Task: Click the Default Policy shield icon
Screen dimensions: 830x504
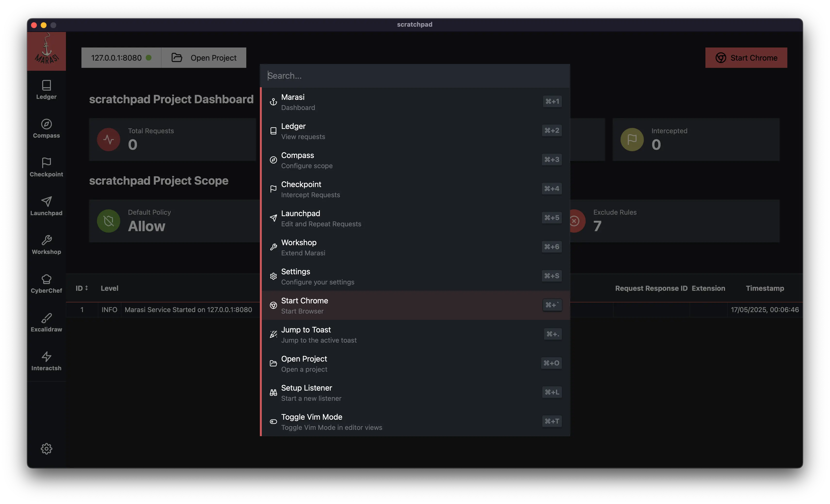Action: point(108,221)
